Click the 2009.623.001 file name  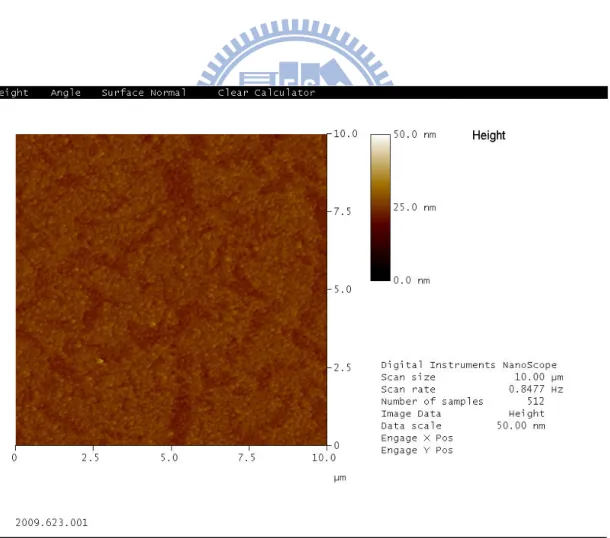[x=52, y=522]
